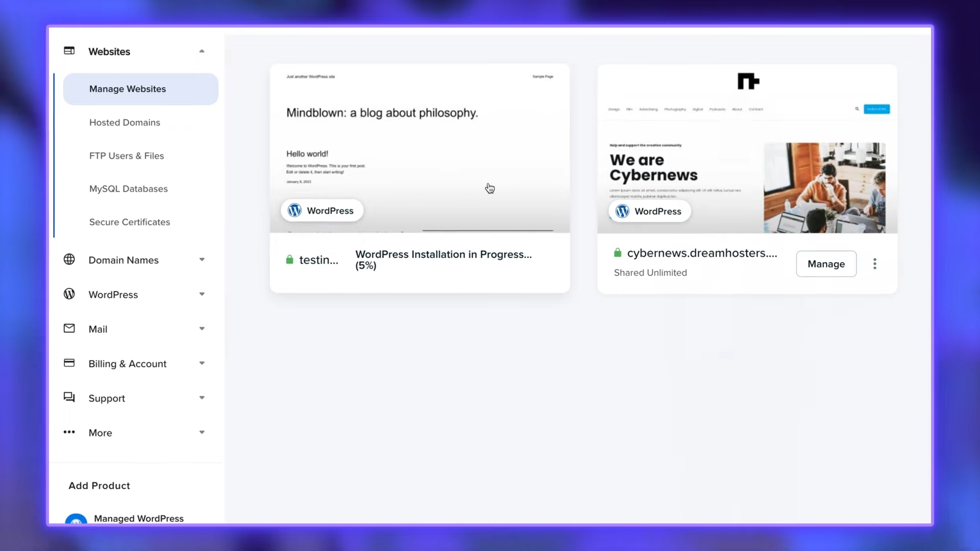Click Add Product in sidebar
980x551 pixels.
tap(99, 485)
